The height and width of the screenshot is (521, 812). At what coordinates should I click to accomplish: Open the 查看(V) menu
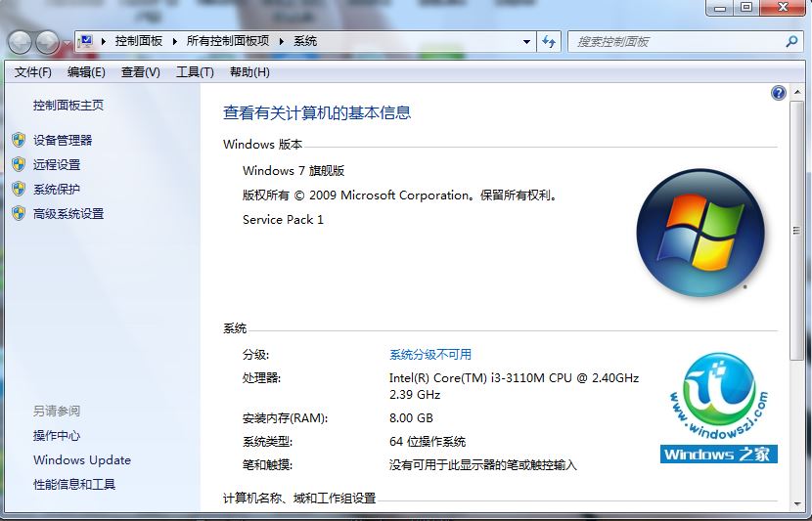[140, 72]
